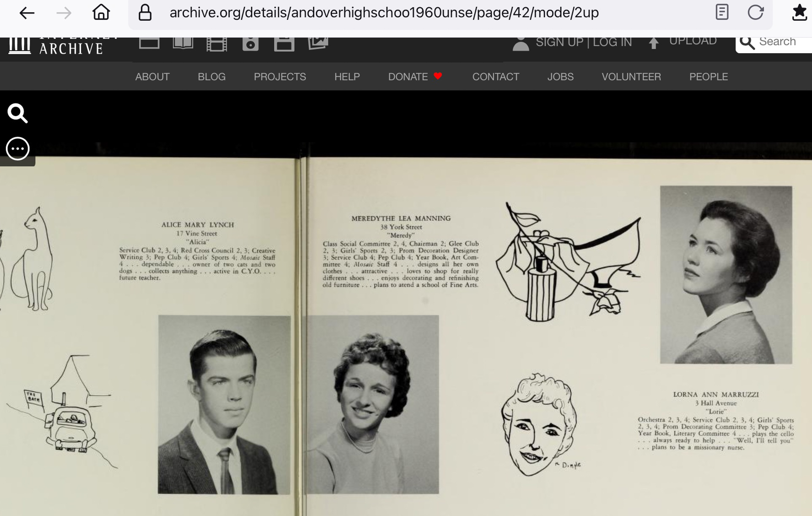Open CONTACT in navigation menu
This screenshot has width=812, height=516.
(x=496, y=77)
